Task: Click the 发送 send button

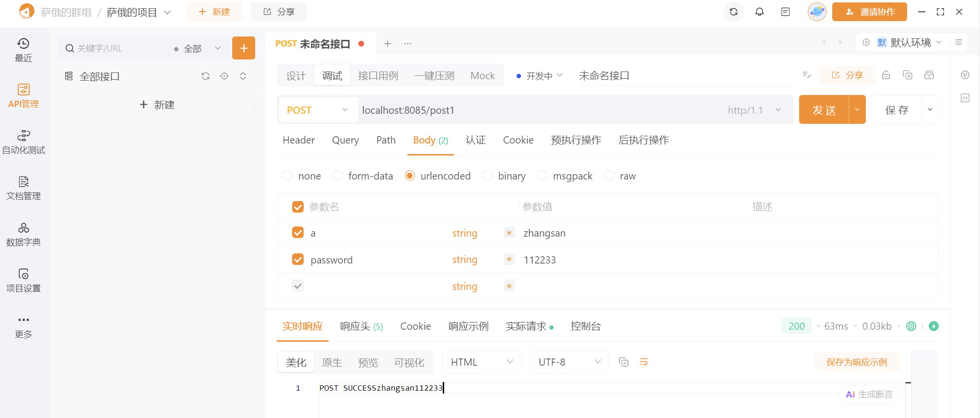Action: (x=824, y=110)
